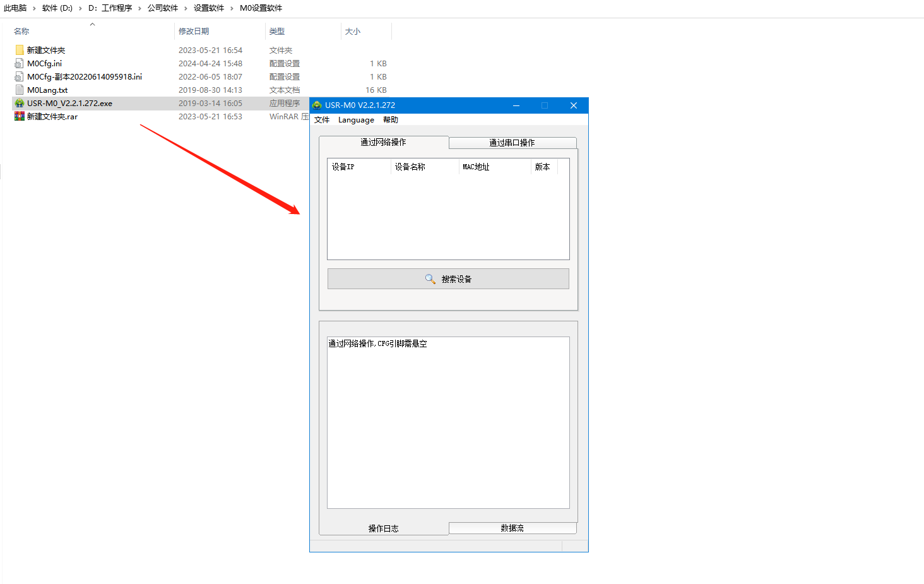Expand the chevron after 公司软件 breadcrumb
This screenshot has width=924, height=584.
point(186,8)
